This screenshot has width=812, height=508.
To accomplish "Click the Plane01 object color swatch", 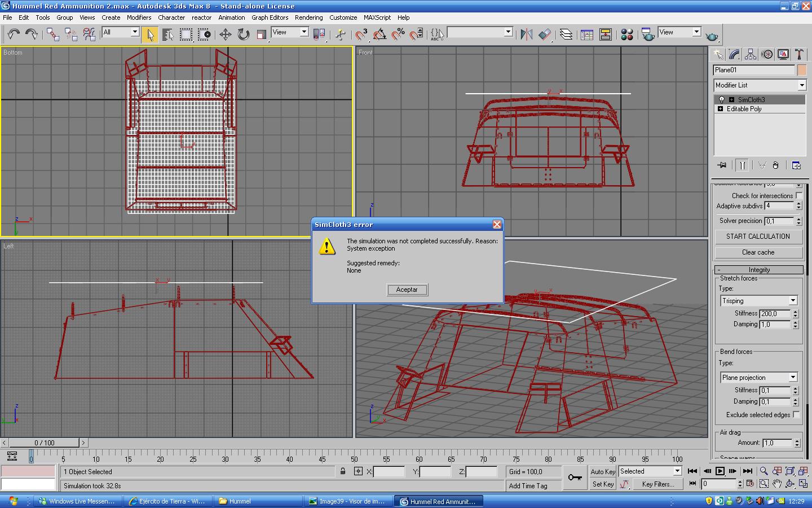I will coord(802,70).
